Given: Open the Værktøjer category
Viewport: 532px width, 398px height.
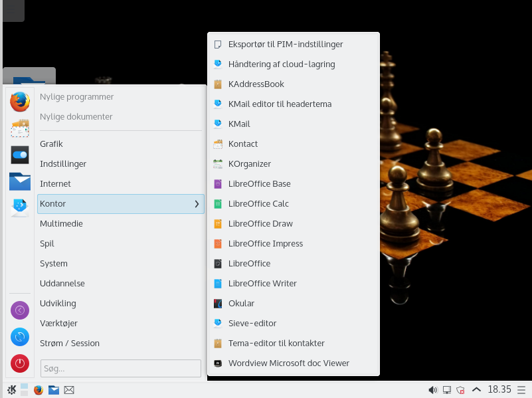Looking at the screenshot, I should (x=121, y=324).
